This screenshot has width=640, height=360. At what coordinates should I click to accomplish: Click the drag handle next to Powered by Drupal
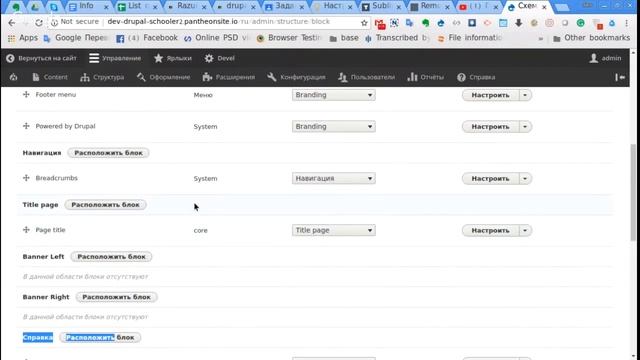[x=26, y=126]
